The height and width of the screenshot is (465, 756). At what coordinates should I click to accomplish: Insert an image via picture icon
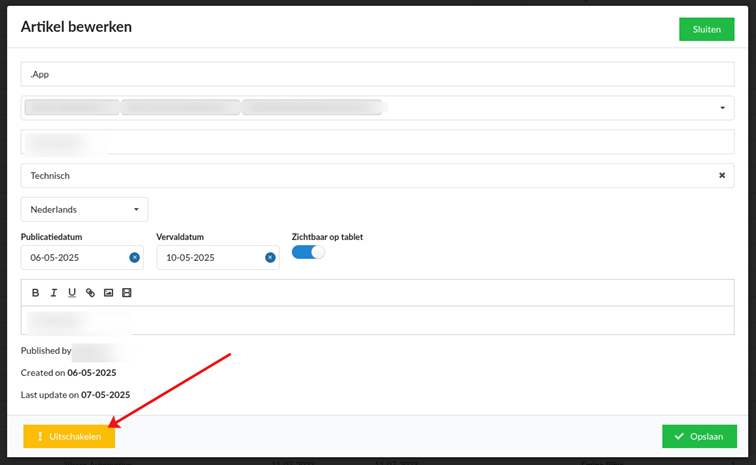coord(108,293)
